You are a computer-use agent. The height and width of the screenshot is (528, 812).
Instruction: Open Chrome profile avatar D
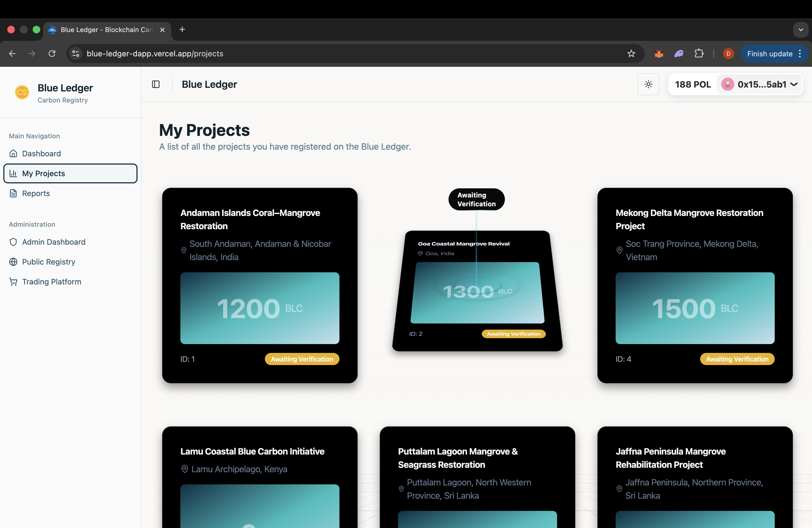coord(728,54)
